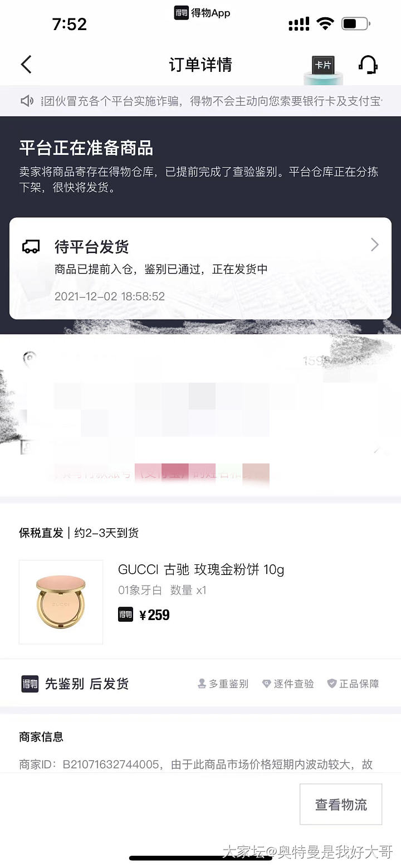The image size is (401, 868).
Task: Tap the 逐件查验 diamond icon
Action: (x=266, y=684)
